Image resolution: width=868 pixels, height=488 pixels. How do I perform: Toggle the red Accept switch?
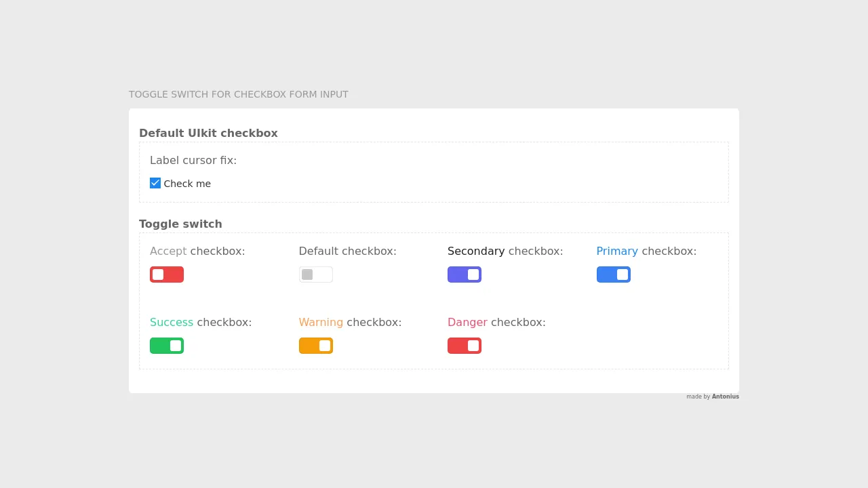tap(167, 274)
